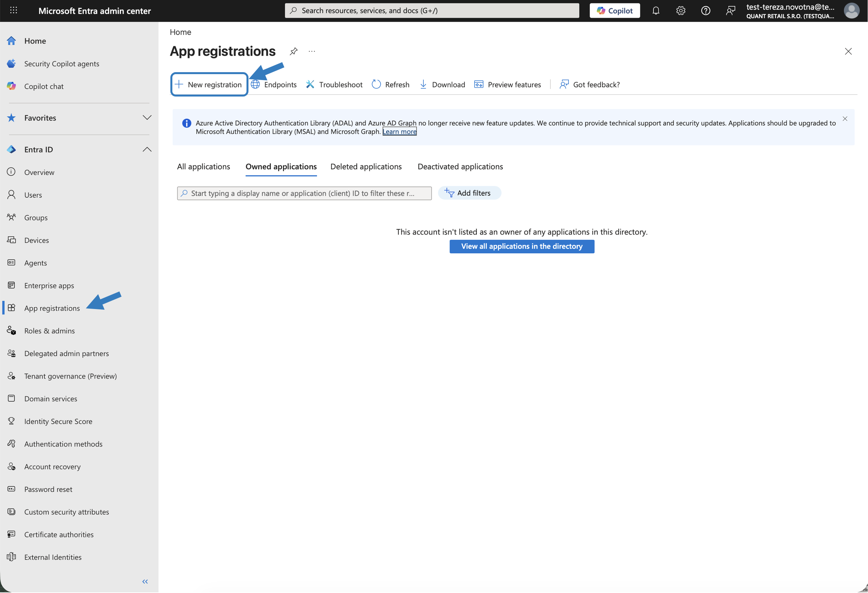Open Preview features
868x593 pixels.
(x=507, y=84)
